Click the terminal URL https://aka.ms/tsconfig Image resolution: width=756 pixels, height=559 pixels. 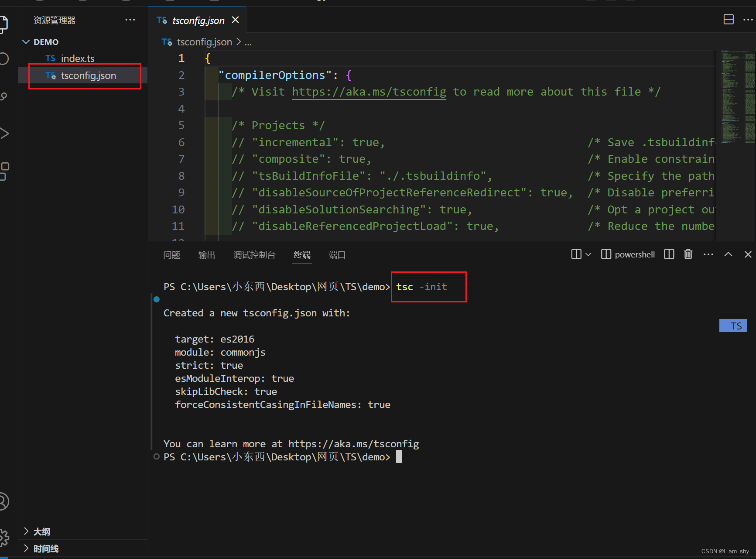(x=353, y=444)
